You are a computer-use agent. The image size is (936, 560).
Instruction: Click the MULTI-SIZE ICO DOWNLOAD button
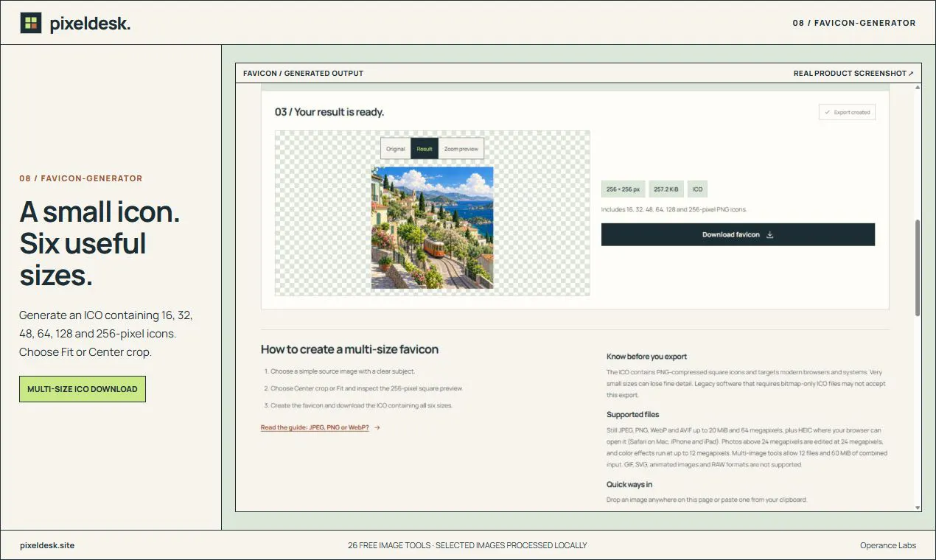point(83,389)
